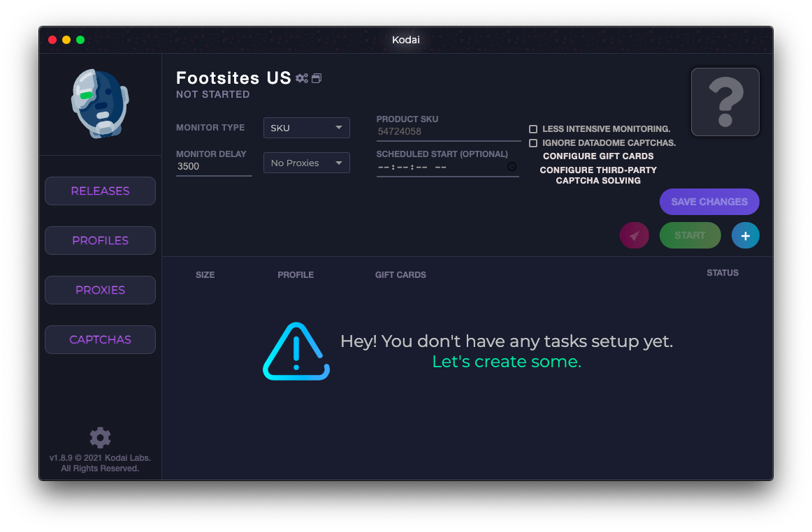Click the Status column header
812x532 pixels.
pos(723,273)
